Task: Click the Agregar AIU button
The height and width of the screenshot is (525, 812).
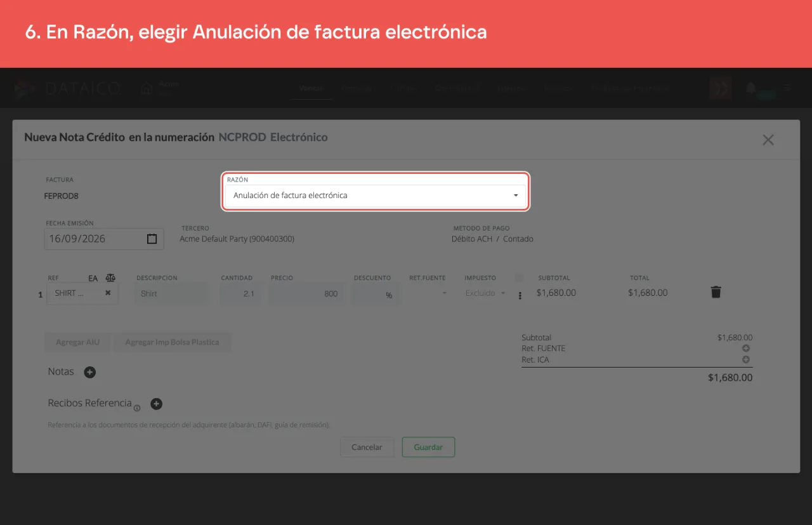Action: click(x=78, y=342)
